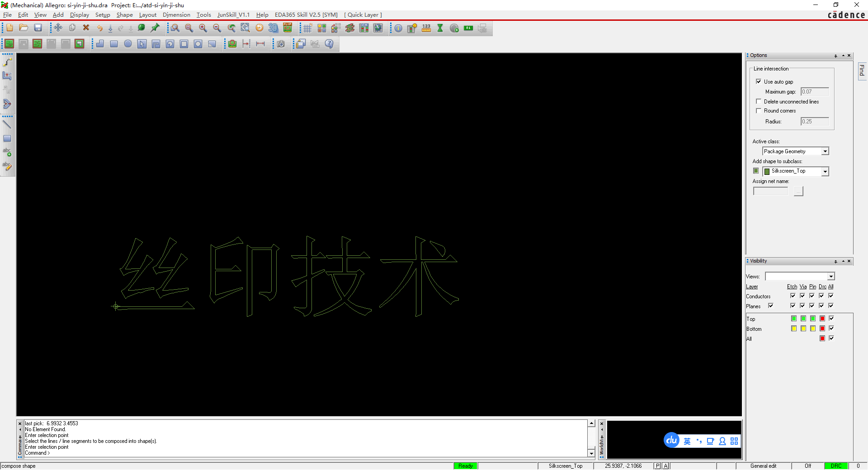Screen dimensions: 868x470
Task: Click the Etch column header link
Action: [x=792, y=287]
